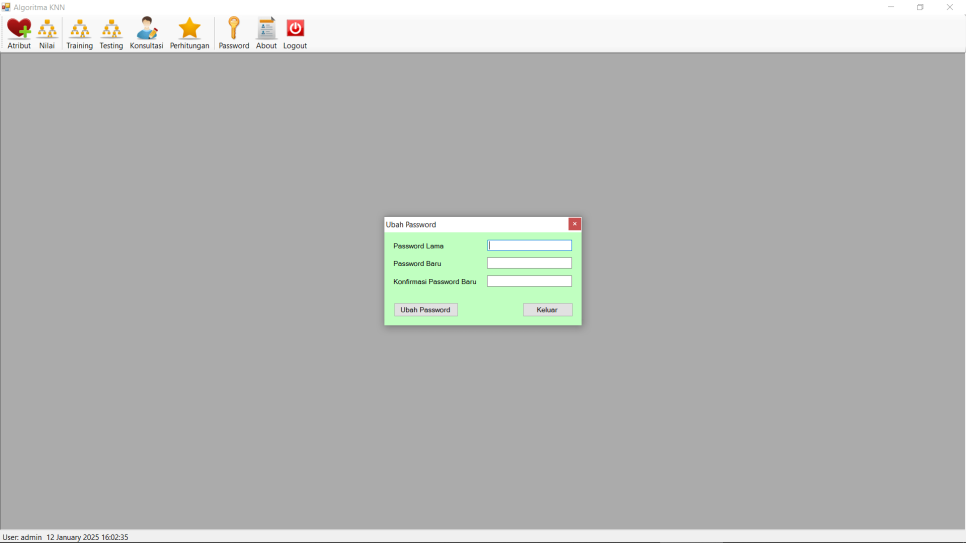The width and height of the screenshot is (966, 543).
Task: Select the Konfirmasi Password Baru field
Action: click(529, 282)
